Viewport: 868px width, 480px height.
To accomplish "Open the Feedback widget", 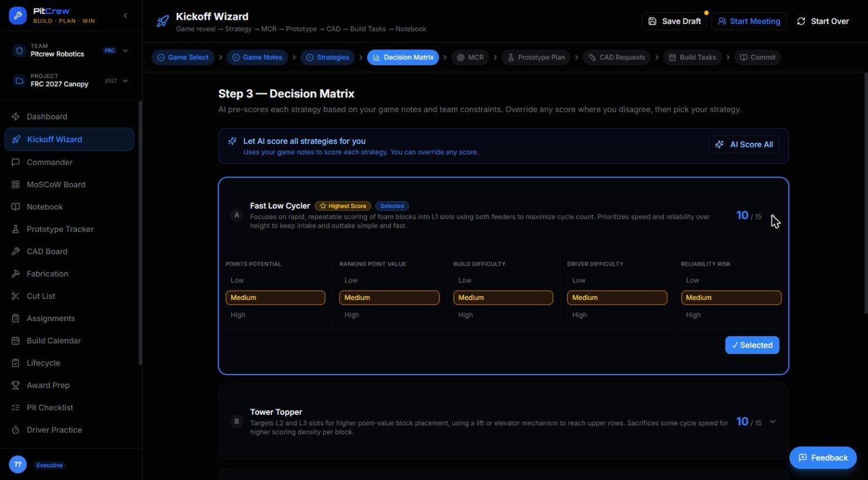I will pos(823,457).
